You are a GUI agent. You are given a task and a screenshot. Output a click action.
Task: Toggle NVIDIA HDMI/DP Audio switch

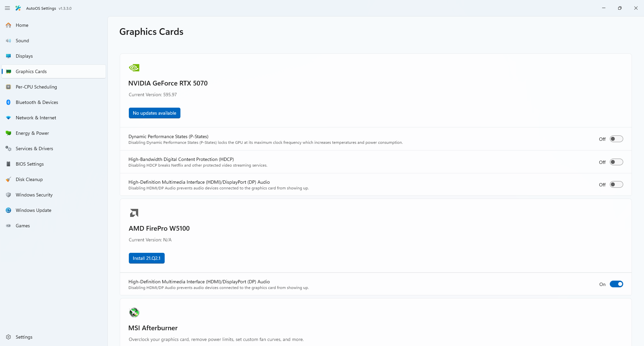point(616,184)
